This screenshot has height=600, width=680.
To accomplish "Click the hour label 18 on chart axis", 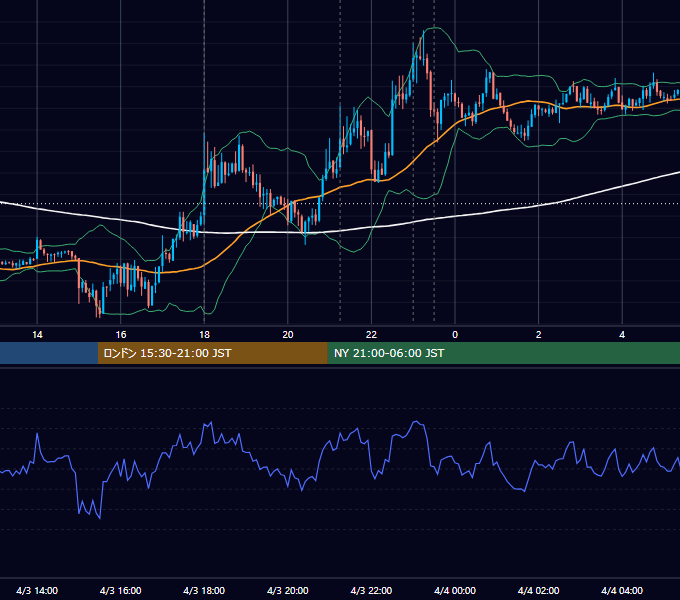I will pos(204,335).
